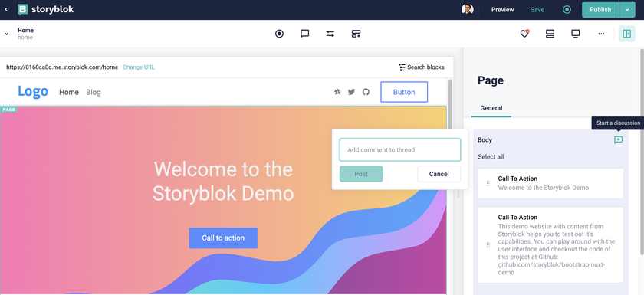Click the right panel vertical scrollbar
Viewport: 644px width, 295px height.
tap(642, 152)
